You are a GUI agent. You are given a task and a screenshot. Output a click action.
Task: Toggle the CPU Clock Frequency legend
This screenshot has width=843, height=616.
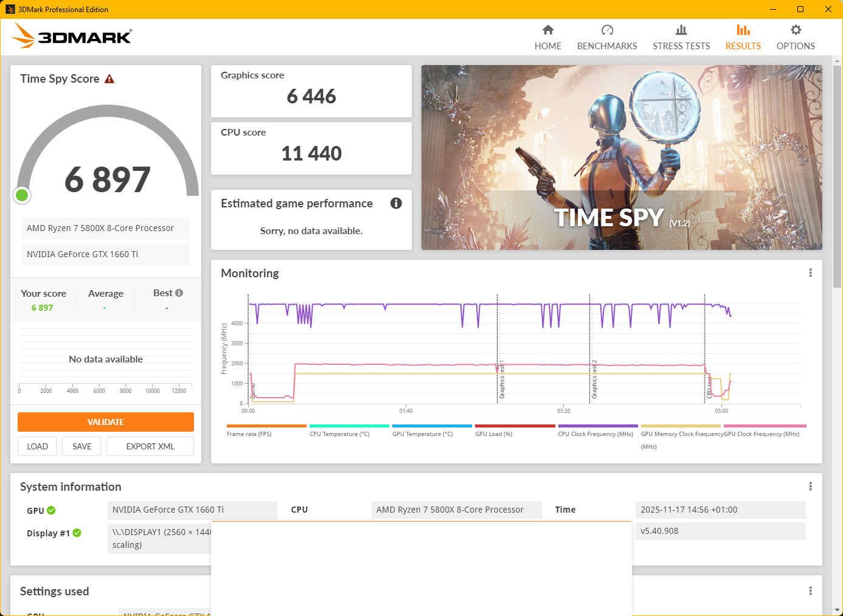598,431
